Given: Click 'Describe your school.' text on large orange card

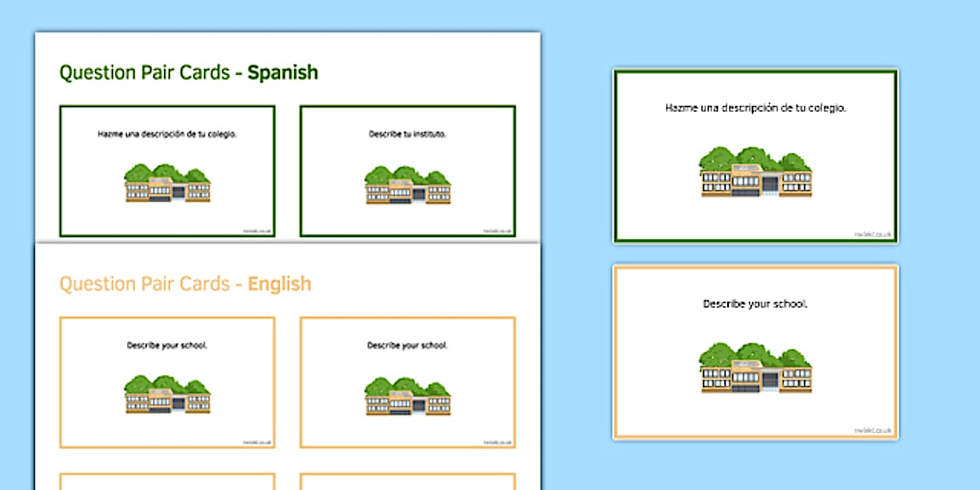Looking at the screenshot, I should click(755, 303).
